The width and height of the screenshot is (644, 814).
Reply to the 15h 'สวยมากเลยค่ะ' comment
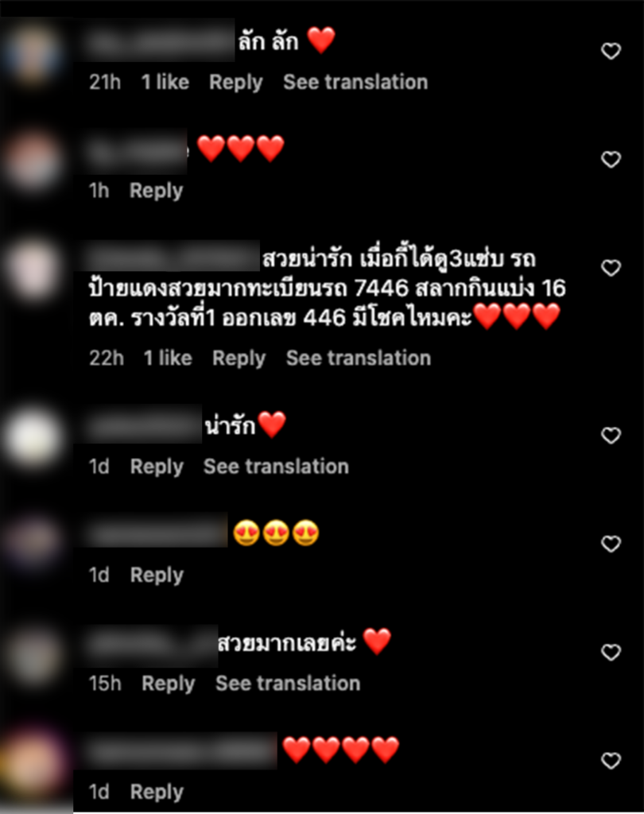coord(169,684)
